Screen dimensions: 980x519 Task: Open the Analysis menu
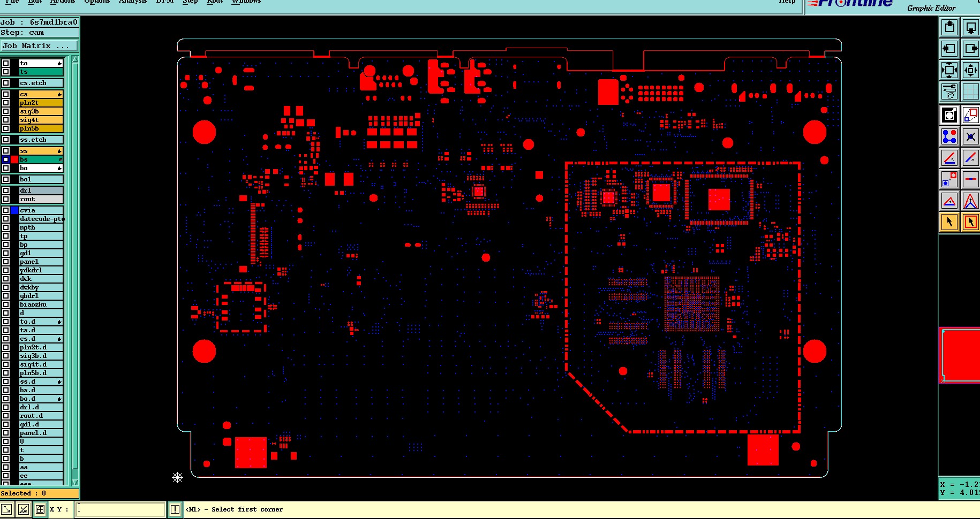[133, 2]
